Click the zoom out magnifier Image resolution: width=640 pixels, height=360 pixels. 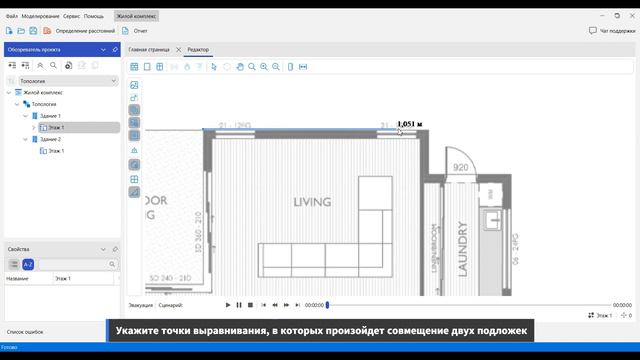[276, 67]
